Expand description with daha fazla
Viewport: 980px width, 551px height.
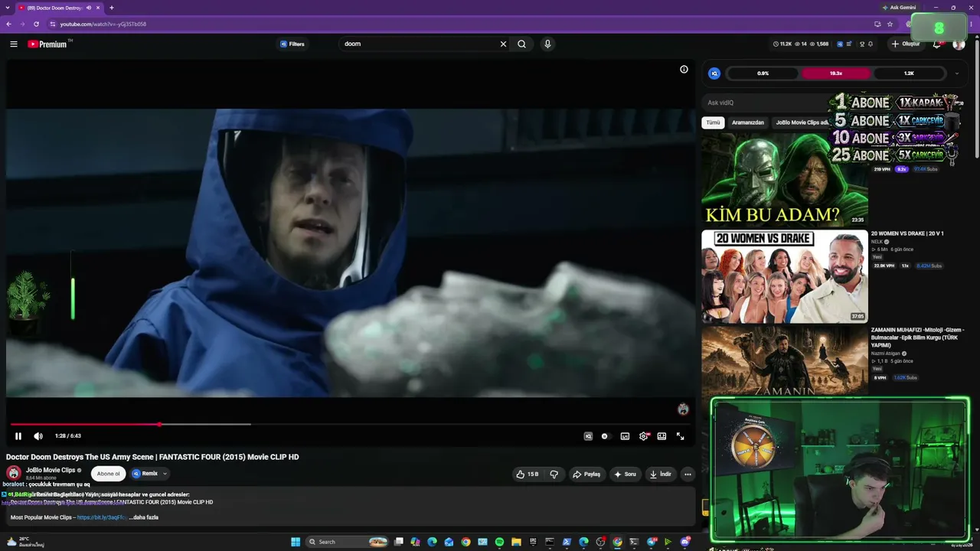(145, 517)
